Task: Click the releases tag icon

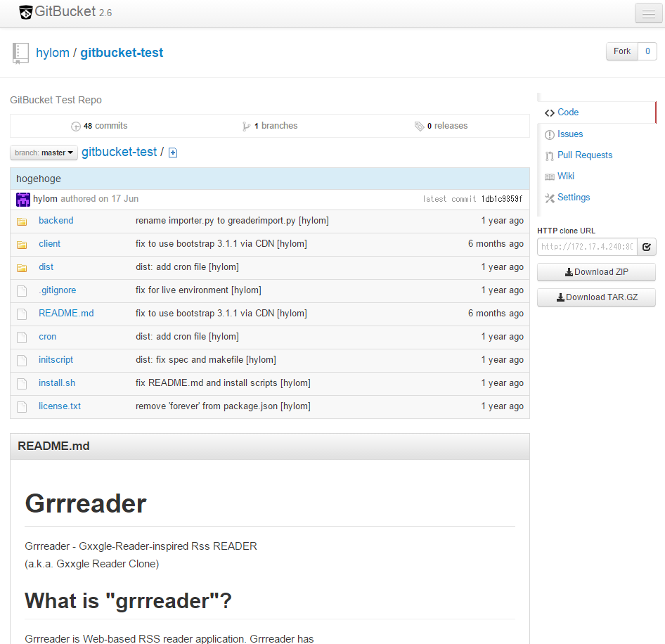Action: (x=419, y=127)
